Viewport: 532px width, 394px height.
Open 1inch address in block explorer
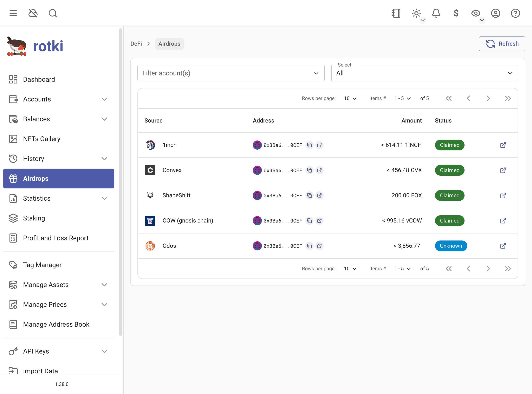(x=319, y=145)
